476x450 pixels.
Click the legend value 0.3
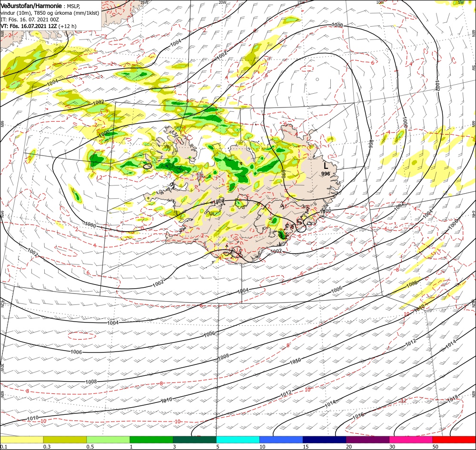[x=47, y=447]
